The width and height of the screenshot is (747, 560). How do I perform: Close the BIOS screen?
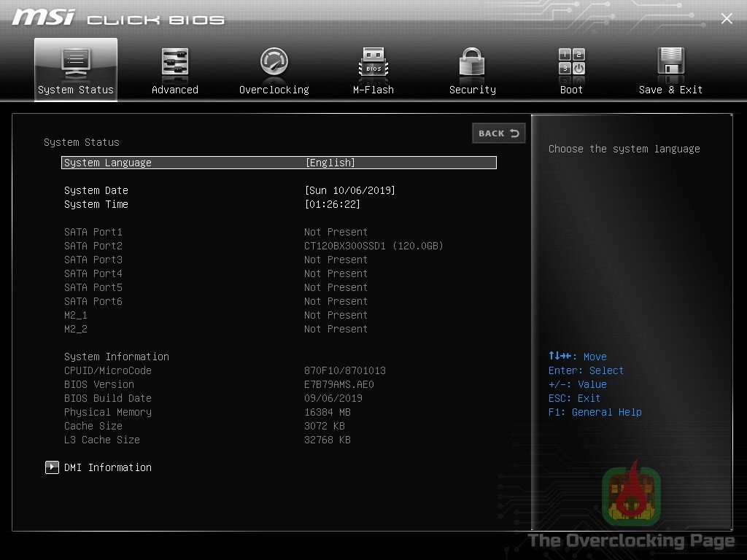coord(727,18)
